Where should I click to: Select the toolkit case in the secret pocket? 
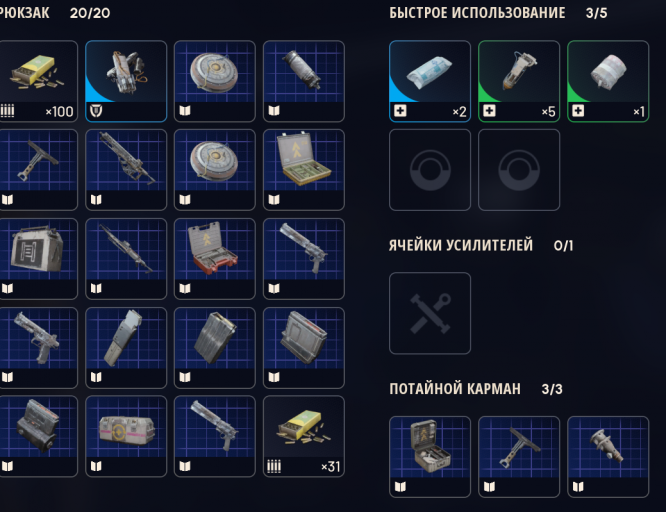(430, 457)
